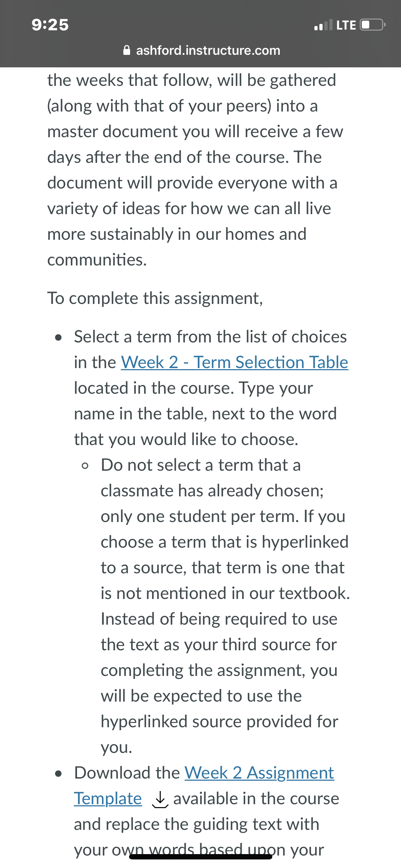Tap the 'master document you will receive' line
401x868 pixels.
pyautogui.click(x=195, y=131)
